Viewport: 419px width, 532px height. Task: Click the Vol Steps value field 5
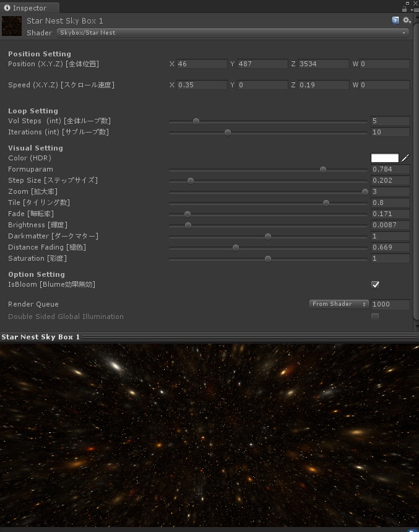[x=390, y=121]
